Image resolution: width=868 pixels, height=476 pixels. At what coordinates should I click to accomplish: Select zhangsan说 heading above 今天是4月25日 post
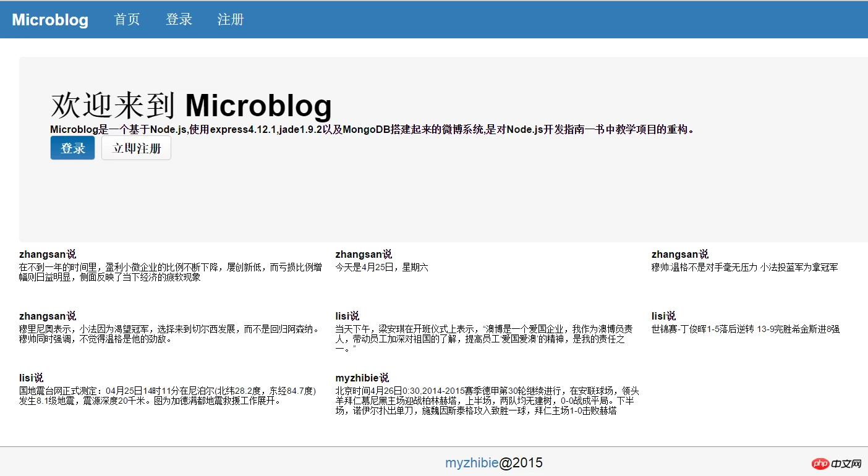(364, 254)
